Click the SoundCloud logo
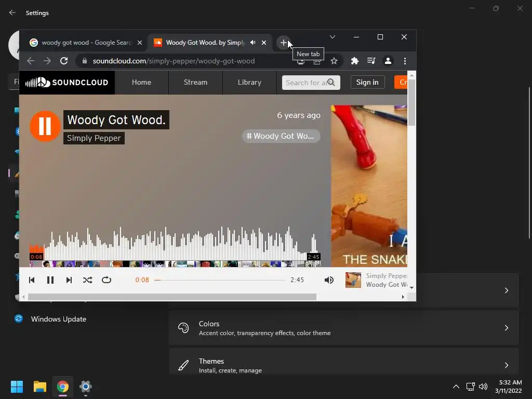Screen dimensions: 532x399 tap(67, 83)
